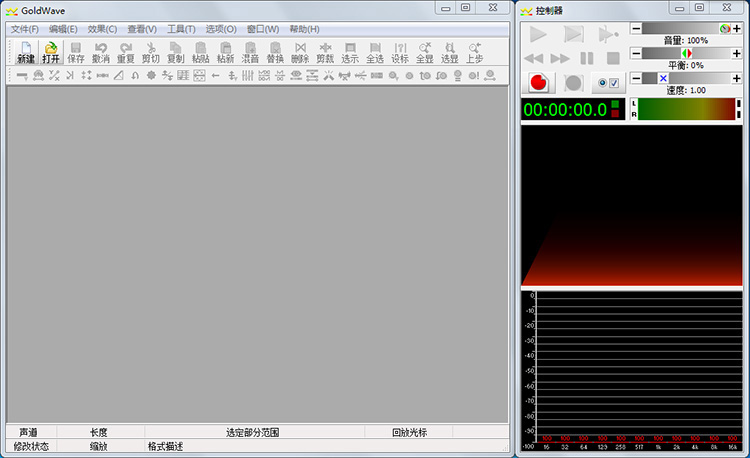
Task: Open the 工具(T) menu
Action: pyautogui.click(x=181, y=29)
